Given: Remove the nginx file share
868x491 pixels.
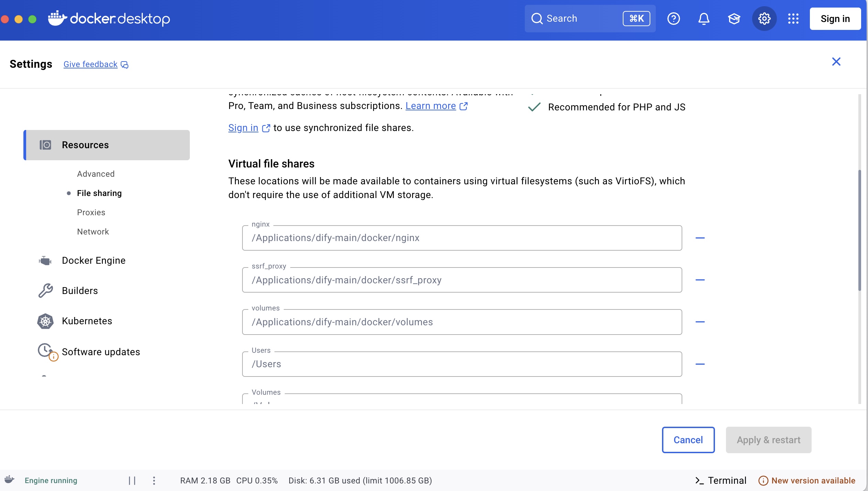Looking at the screenshot, I should click(700, 238).
